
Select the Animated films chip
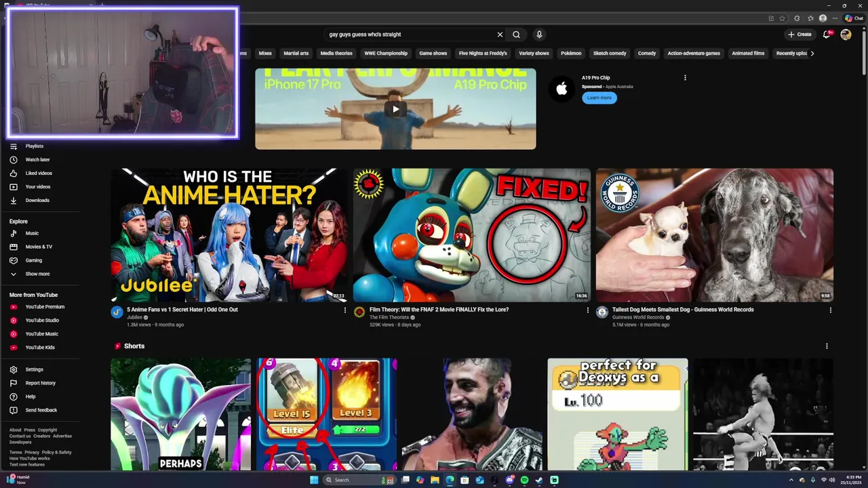click(x=748, y=54)
